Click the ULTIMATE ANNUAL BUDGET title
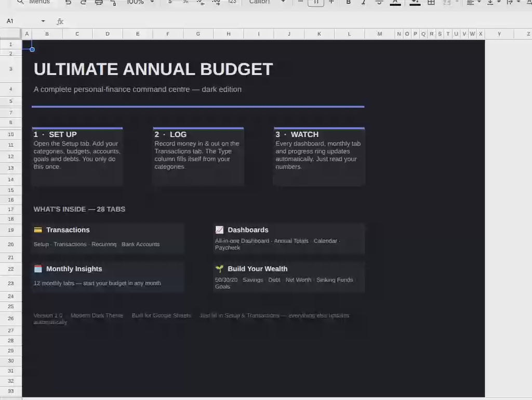The width and height of the screenshot is (532, 400). click(153, 69)
